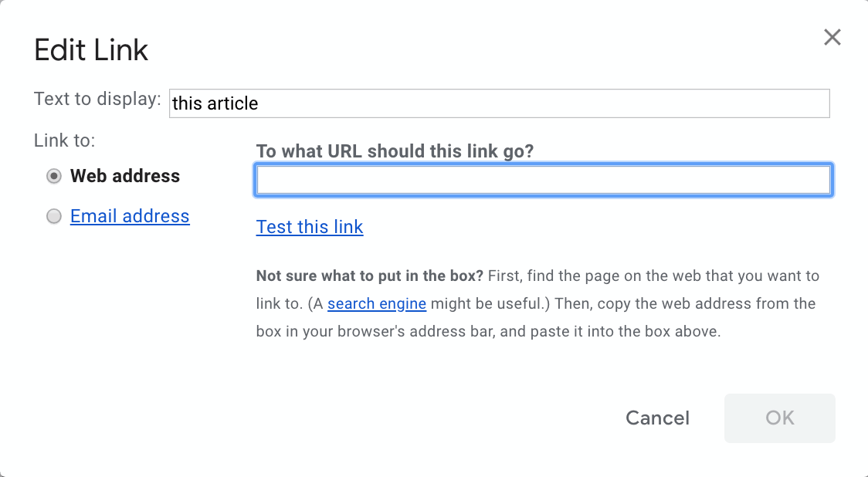Viewport: 868px width, 477px height.
Task: Confirm the link with OK
Action: pos(779,418)
